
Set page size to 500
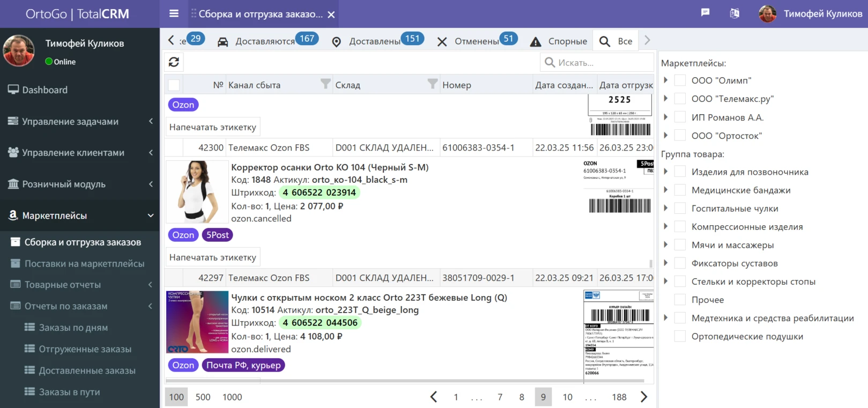tap(203, 397)
